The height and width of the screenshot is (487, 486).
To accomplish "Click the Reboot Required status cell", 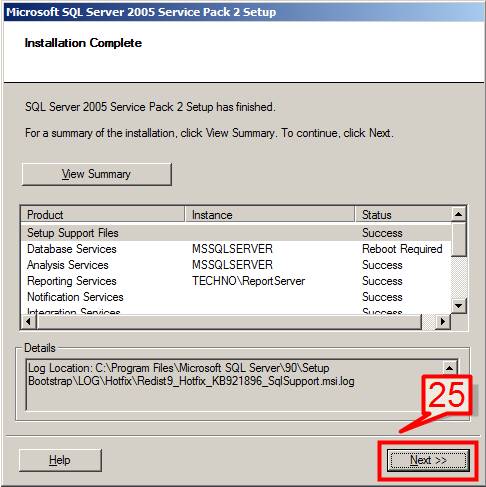I will (402, 249).
